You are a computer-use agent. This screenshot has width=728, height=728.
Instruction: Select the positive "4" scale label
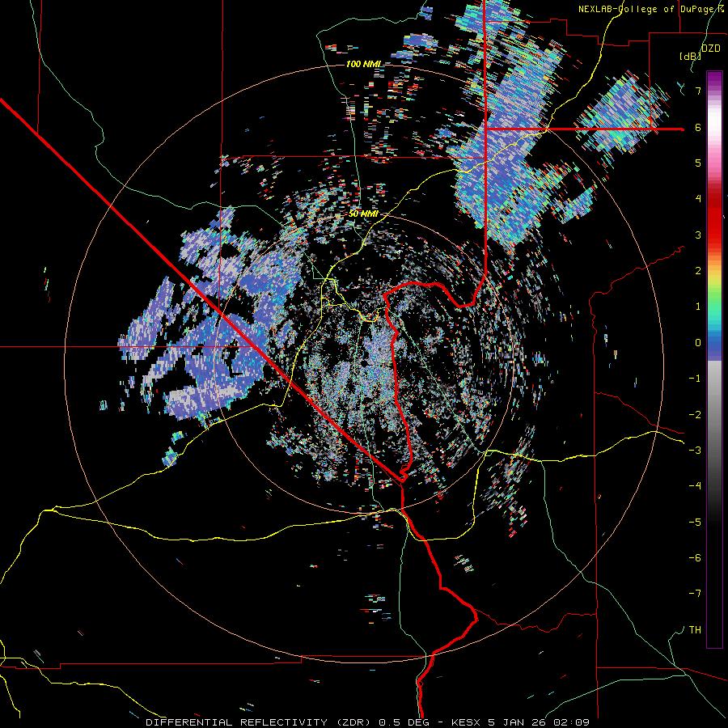pyautogui.click(x=698, y=199)
